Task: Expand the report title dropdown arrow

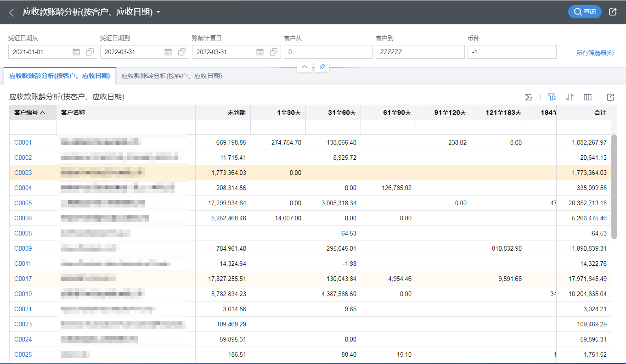Action: 158,12
